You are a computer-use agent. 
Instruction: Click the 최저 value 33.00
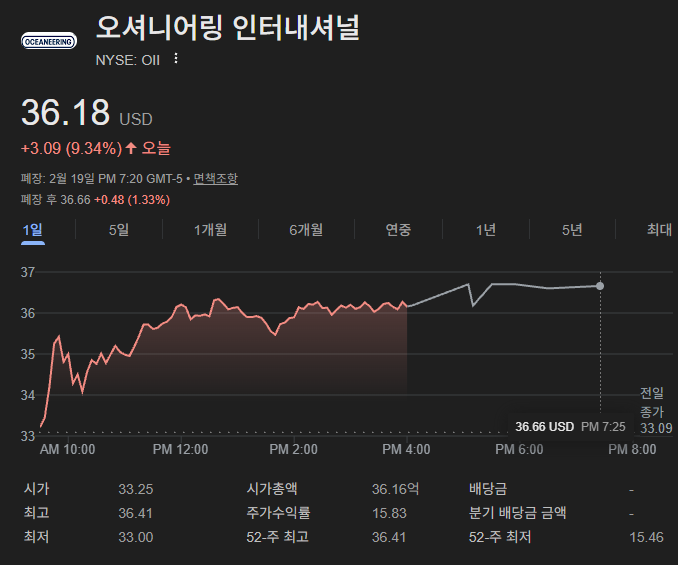pos(136,537)
